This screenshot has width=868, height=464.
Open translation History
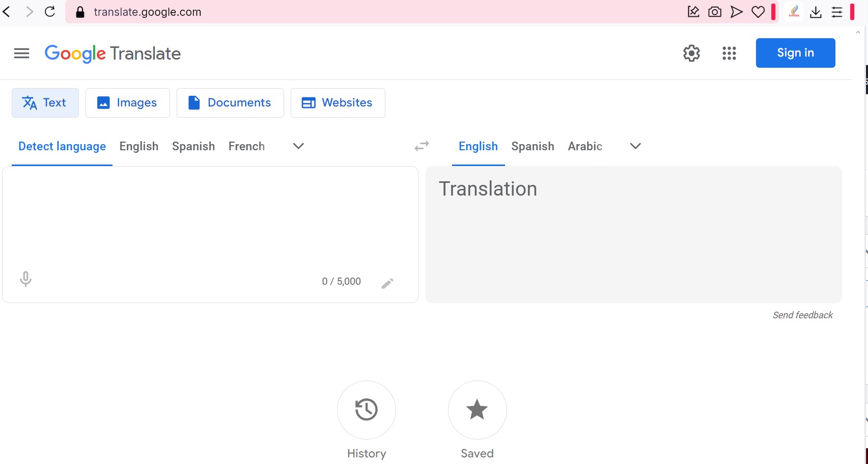(x=367, y=410)
